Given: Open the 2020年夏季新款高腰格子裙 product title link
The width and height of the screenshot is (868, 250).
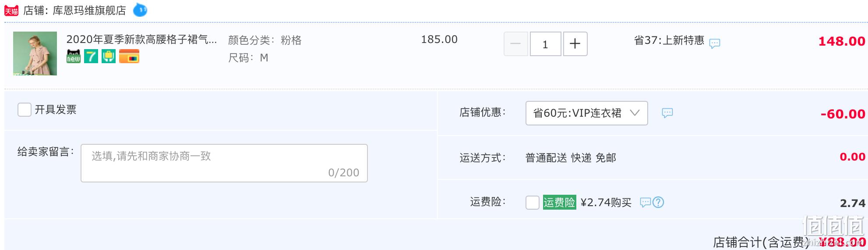Looking at the screenshot, I should (141, 39).
